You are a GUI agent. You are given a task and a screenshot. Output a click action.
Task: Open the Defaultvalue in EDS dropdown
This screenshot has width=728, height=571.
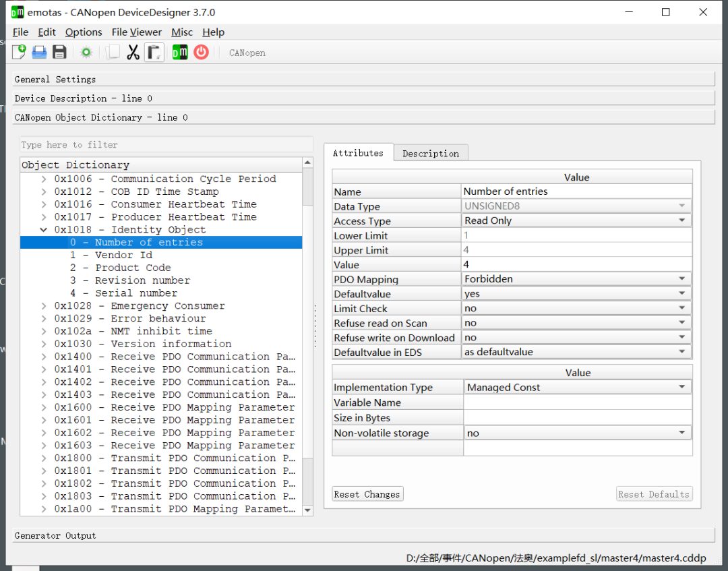[577, 352]
